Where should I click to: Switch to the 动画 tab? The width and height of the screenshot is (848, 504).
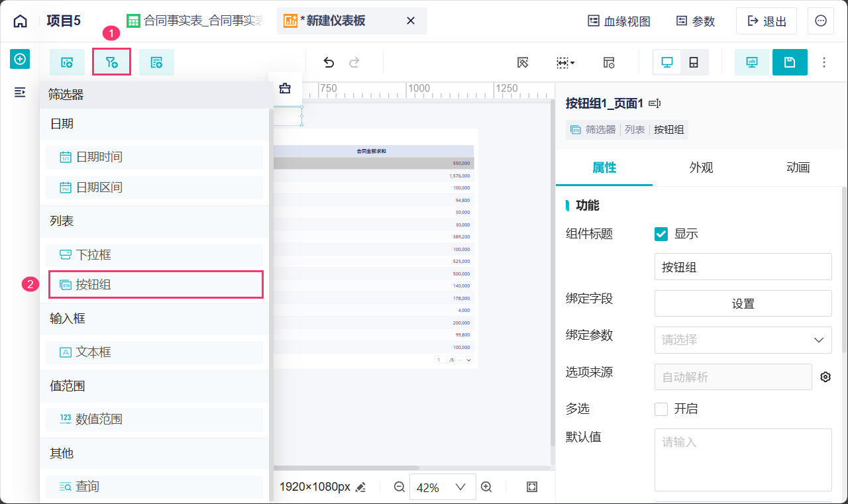click(x=798, y=168)
